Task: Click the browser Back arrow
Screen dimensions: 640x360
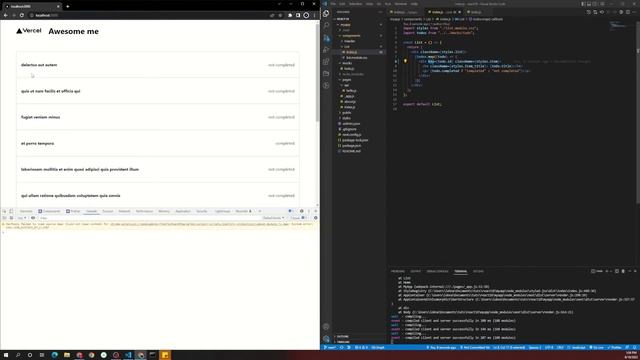Action: point(6,15)
